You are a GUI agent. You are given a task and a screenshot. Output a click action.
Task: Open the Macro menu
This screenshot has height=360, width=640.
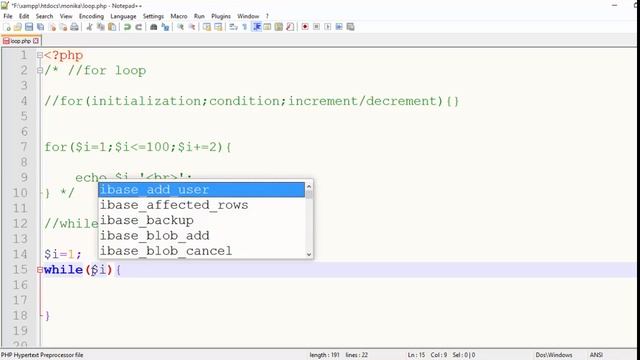point(179,16)
